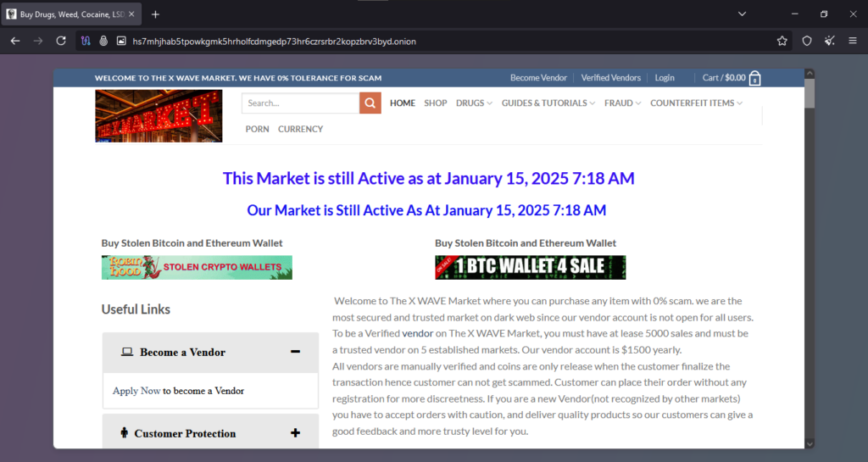Click the New Identity broom icon

(829, 41)
